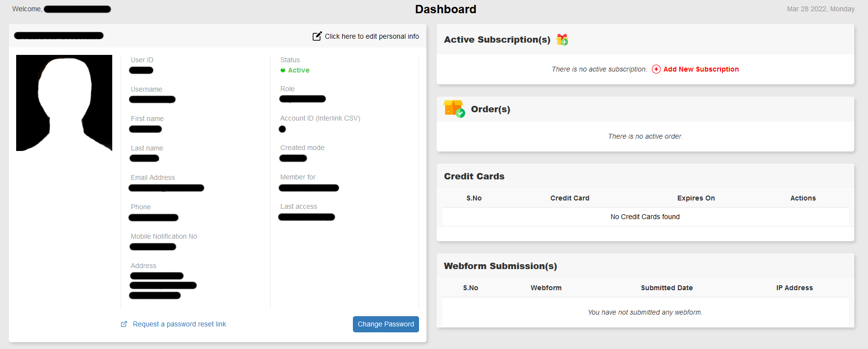Image resolution: width=868 pixels, height=349 pixels.
Task: Click the 'Last name' field label
Action: (147, 148)
